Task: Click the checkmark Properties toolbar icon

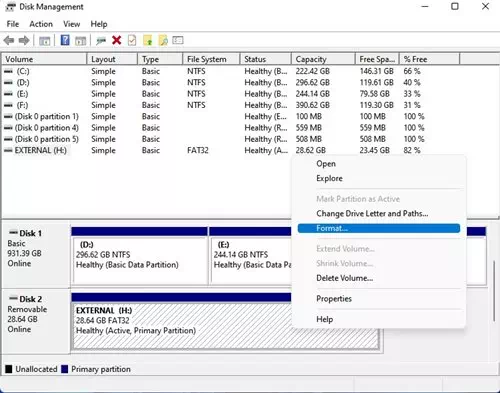Action: point(132,40)
